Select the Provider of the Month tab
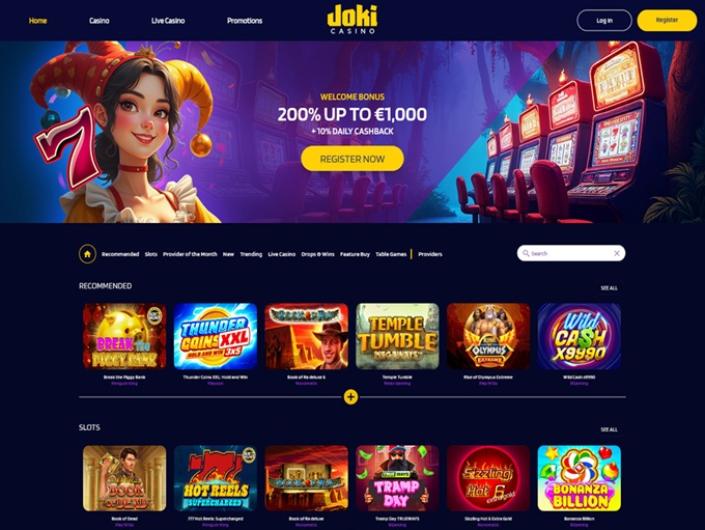Image resolution: width=705 pixels, height=530 pixels. point(190,254)
